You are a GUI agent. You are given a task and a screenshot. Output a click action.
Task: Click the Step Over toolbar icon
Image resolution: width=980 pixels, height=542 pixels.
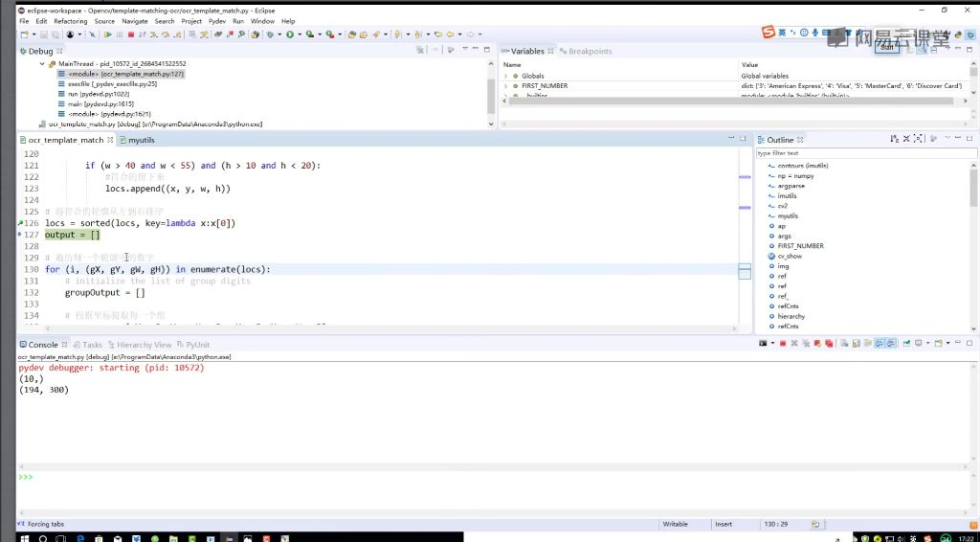point(165,34)
